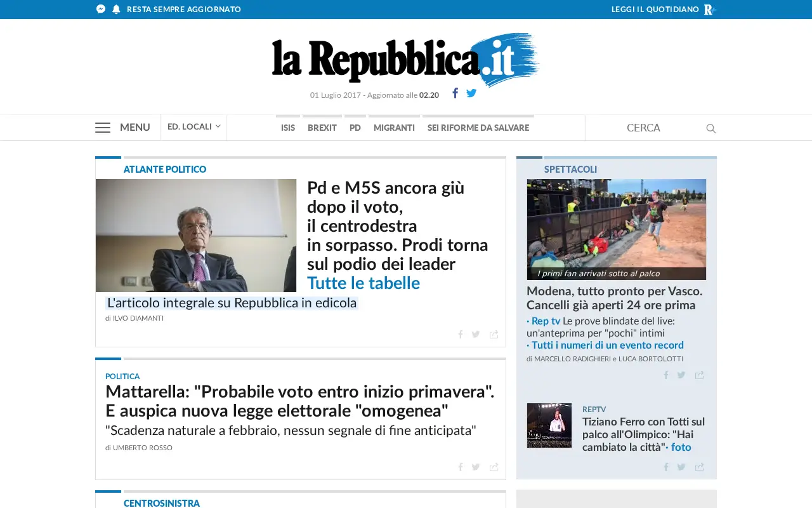Click the foto link in Tiziano Ferro item
This screenshot has height=508, width=812.
tap(681, 448)
